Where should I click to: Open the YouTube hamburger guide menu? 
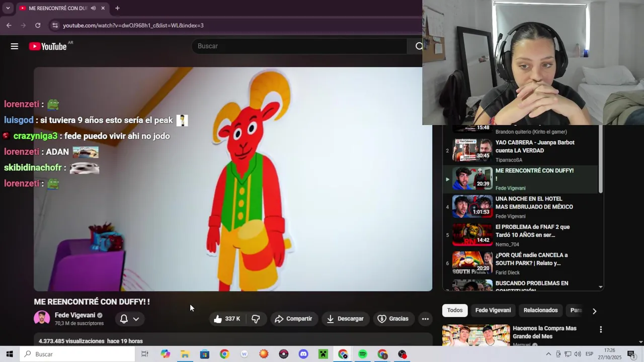coord(15,46)
